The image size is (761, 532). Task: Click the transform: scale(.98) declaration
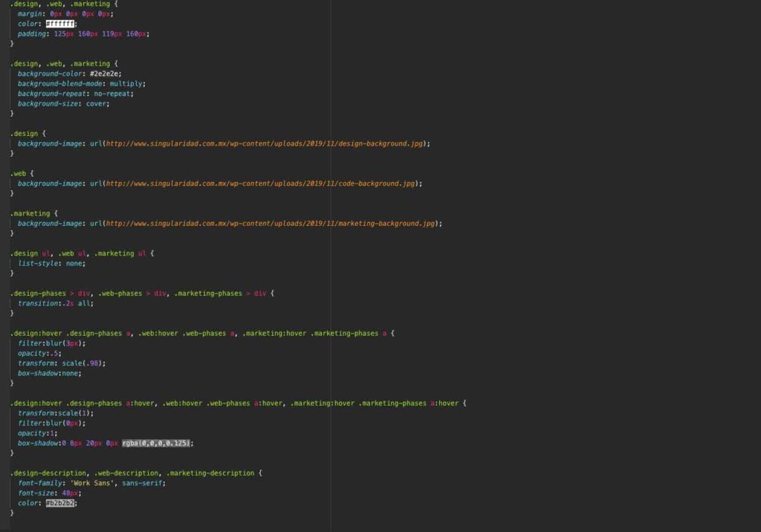pos(62,363)
